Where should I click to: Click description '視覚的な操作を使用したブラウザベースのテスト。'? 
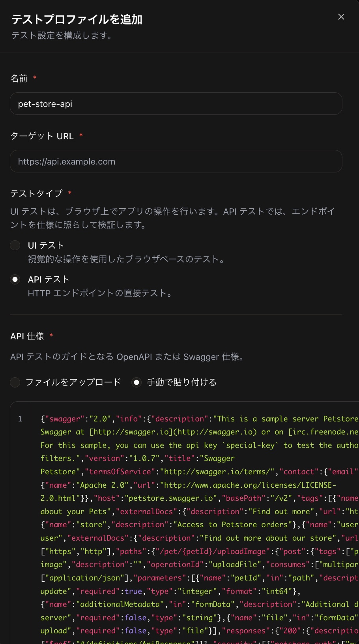tap(127, 259)
